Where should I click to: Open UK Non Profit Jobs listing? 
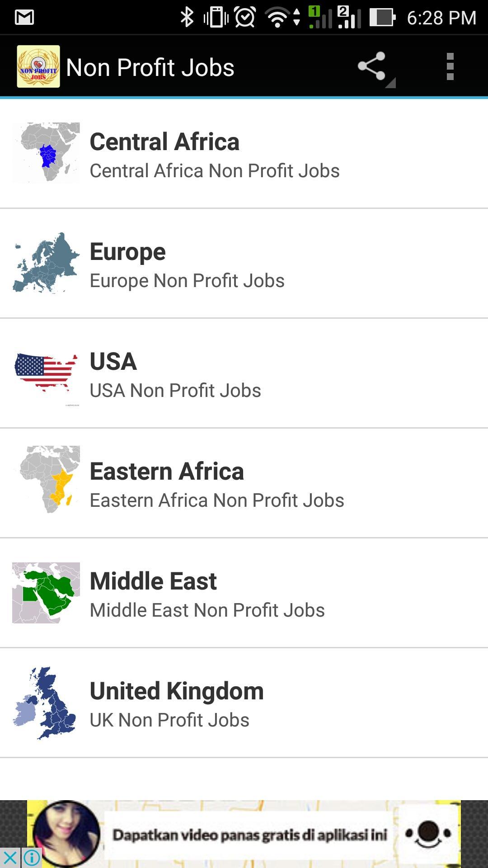244,703
